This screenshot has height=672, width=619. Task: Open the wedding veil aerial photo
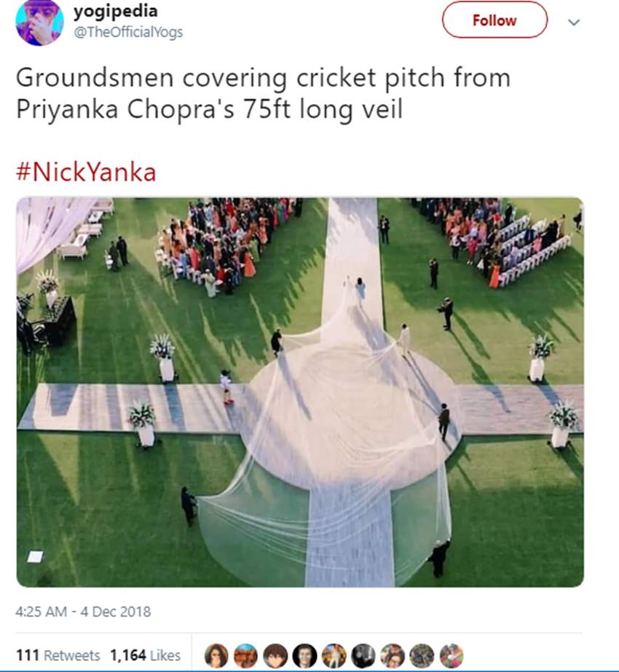coord(300,392)
